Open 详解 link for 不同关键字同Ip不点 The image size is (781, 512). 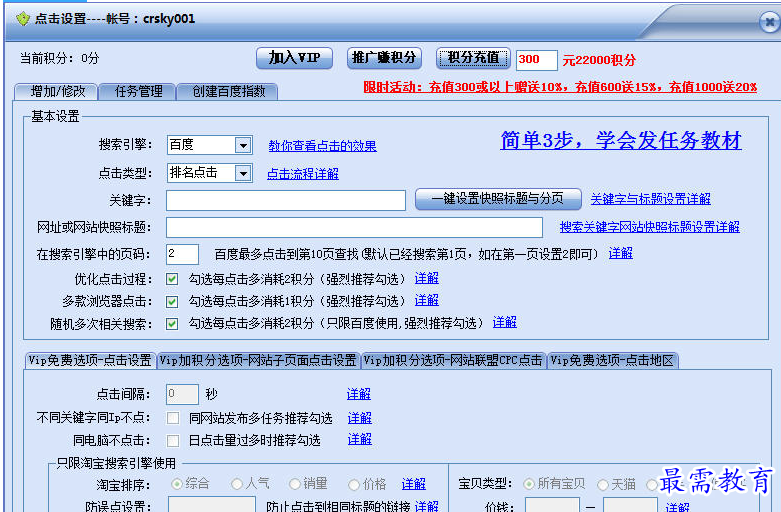tap(360, 418)
